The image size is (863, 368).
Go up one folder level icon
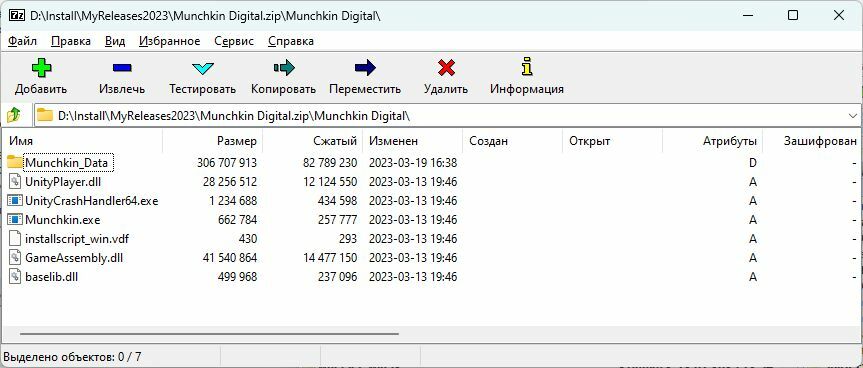(14, 116)
